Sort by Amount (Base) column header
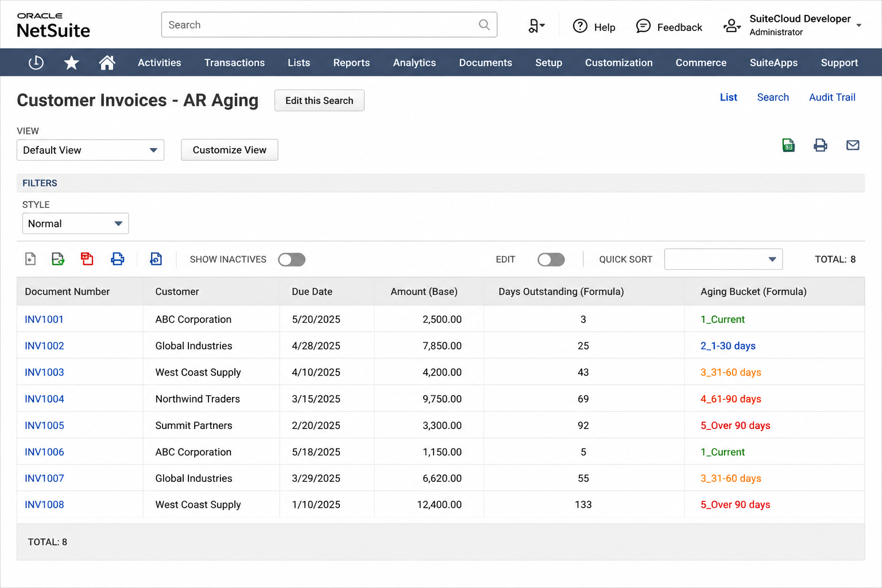Viewport: 882px width, 588px height. 424,292
